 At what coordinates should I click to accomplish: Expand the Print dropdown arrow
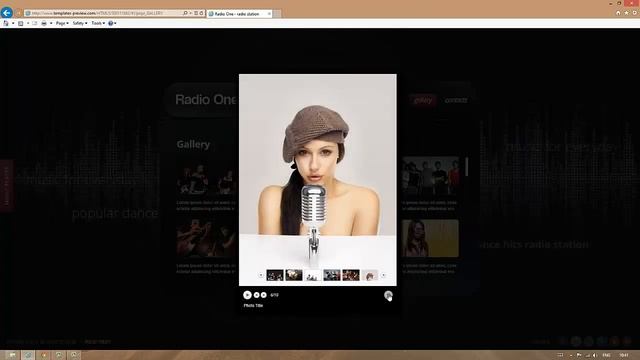point(51,23)
